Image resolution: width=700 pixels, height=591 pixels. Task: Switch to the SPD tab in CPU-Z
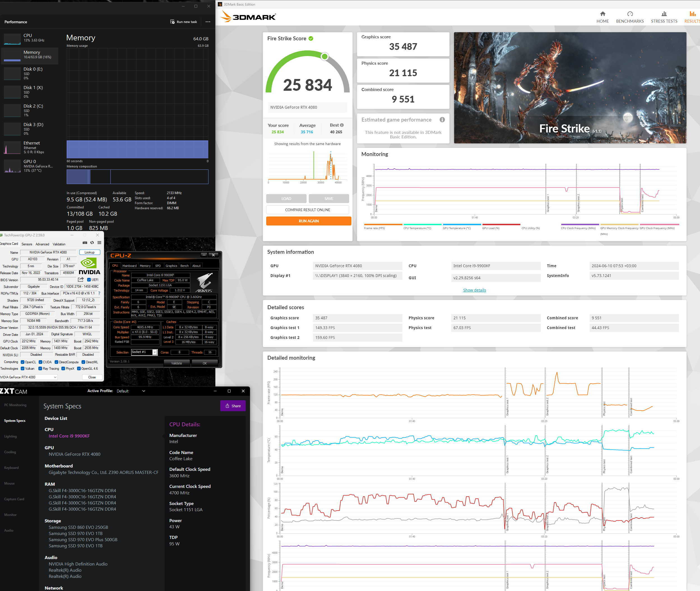click(158, 266)
